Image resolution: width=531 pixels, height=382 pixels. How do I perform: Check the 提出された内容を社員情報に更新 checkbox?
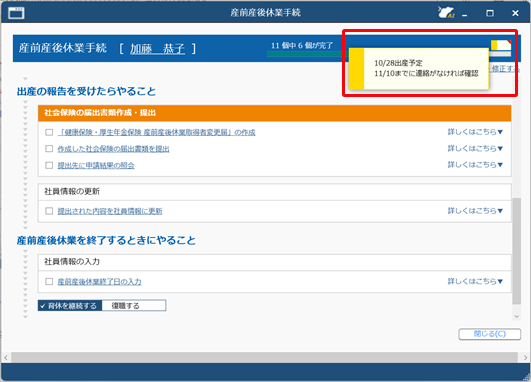pyautogui.click(x=49, y=211)
